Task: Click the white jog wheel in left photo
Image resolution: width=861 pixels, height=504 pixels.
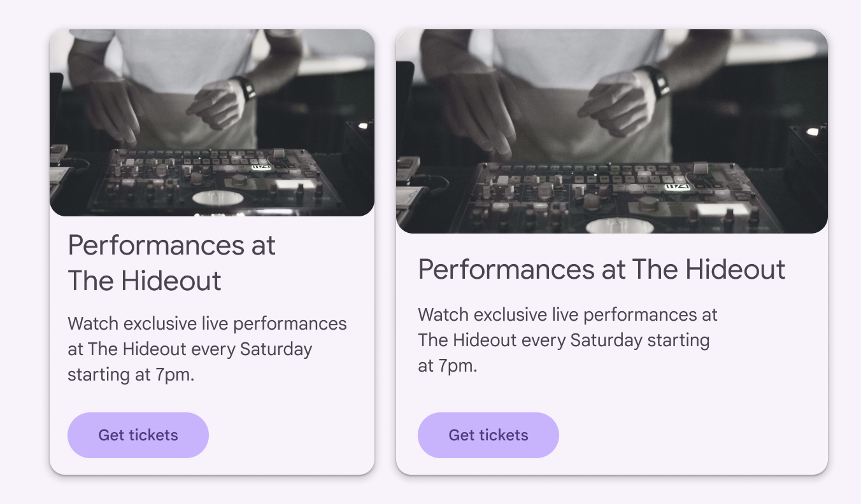Action: (x=218, y=197)
